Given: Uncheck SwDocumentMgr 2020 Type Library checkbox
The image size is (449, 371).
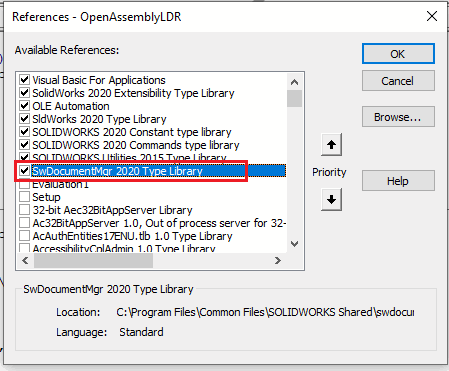Looking at the screenshot, I should (24, 171).
